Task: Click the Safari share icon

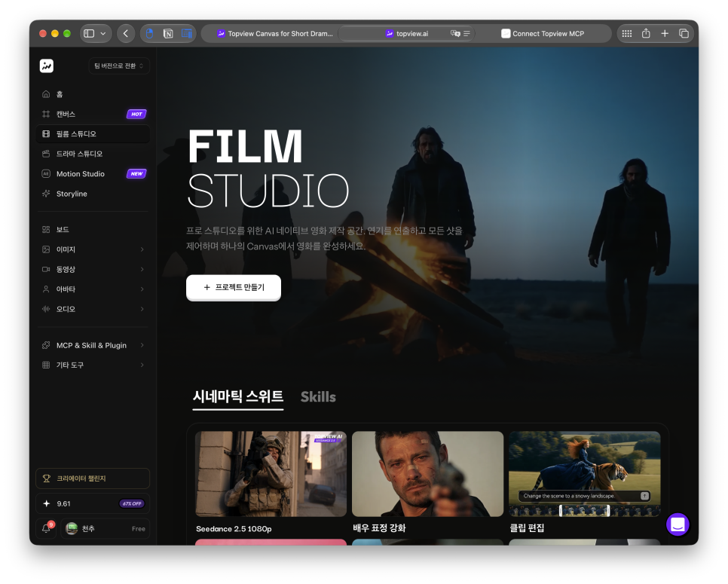Action: [x=646, y=33]
